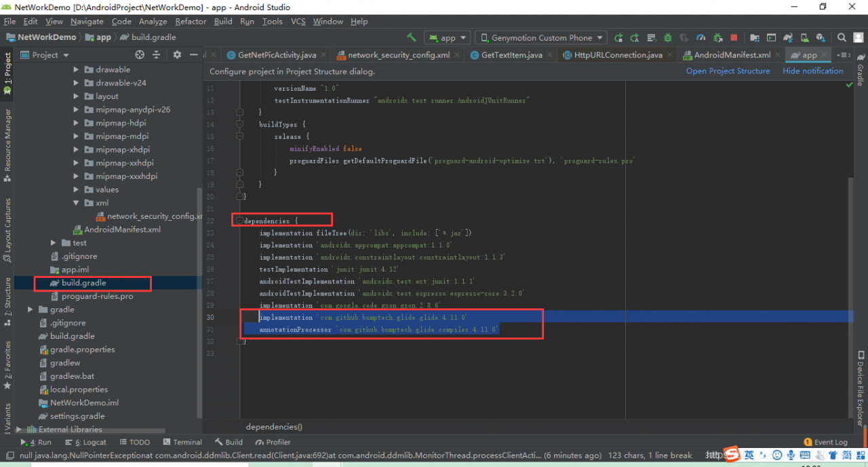Screen dimensions: 868x467
Task: Attach debugger to Android process icon
Action: (x=718, y=38)
